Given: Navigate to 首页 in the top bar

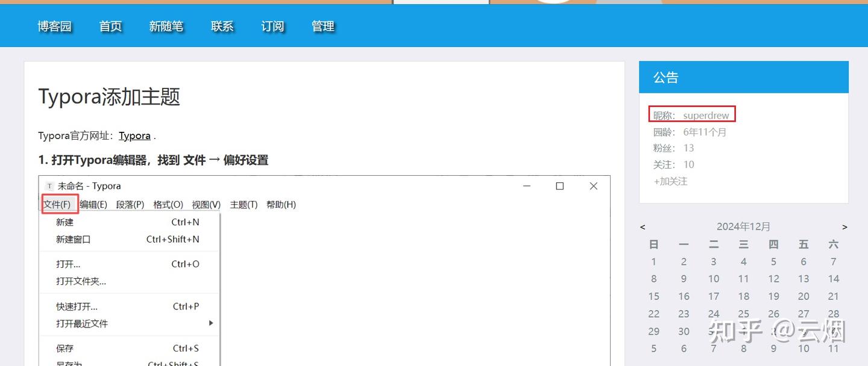Looking at the screenshot, I should click(x=110, y=26).
